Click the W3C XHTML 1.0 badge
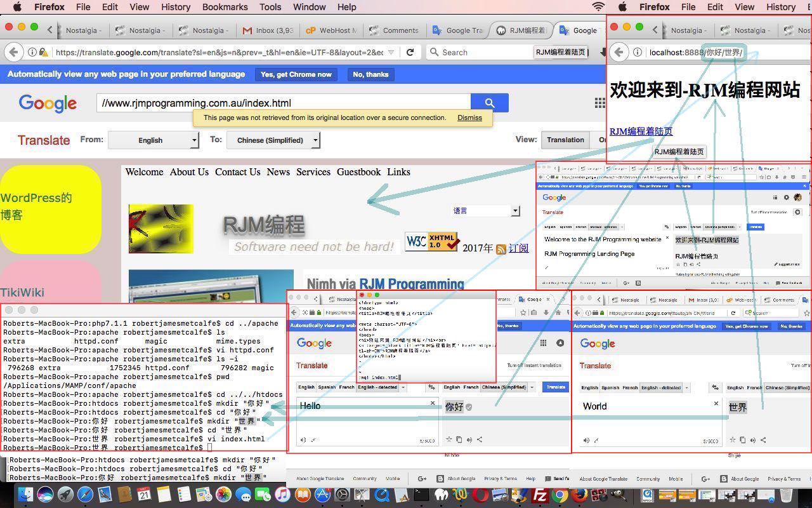Viewport: 812px width, 508px height. coord(431,242)
